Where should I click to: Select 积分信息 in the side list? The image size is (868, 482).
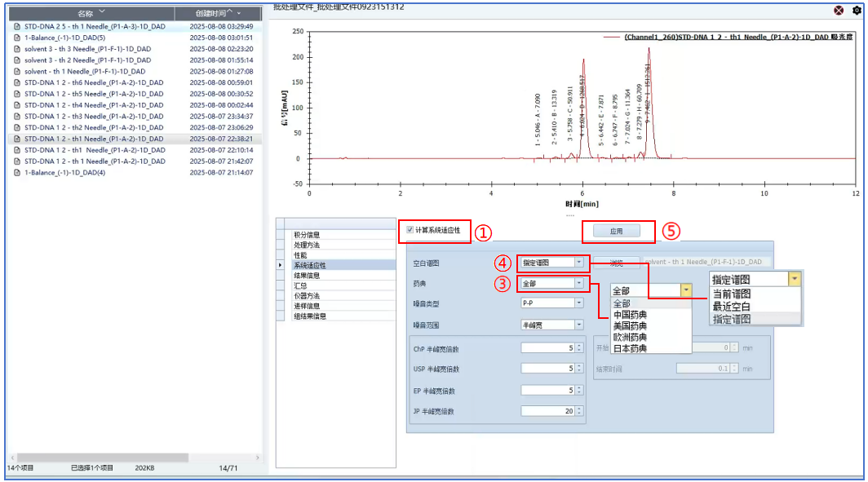pyautogui.click(x=308, y=235)
